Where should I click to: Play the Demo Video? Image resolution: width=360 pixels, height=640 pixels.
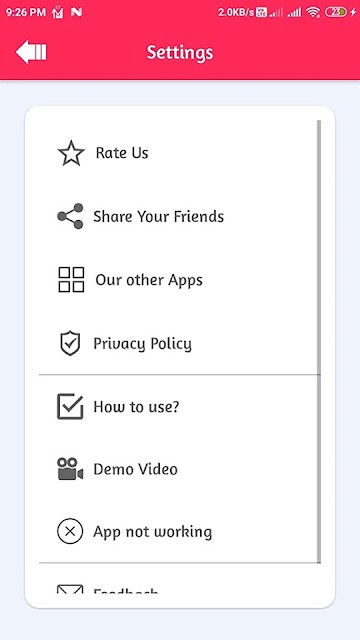[x=180, y=469]
